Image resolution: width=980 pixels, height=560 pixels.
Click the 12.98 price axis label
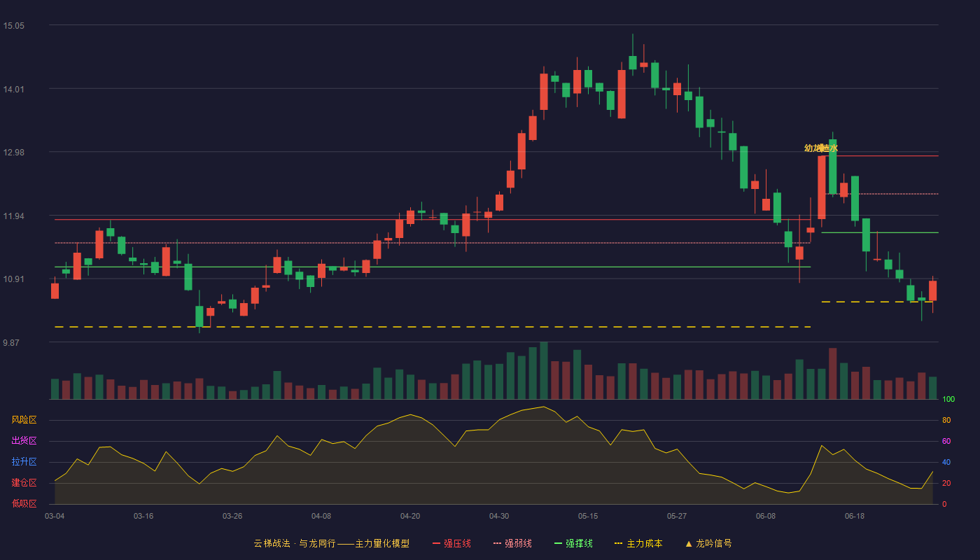pos(13,153)
